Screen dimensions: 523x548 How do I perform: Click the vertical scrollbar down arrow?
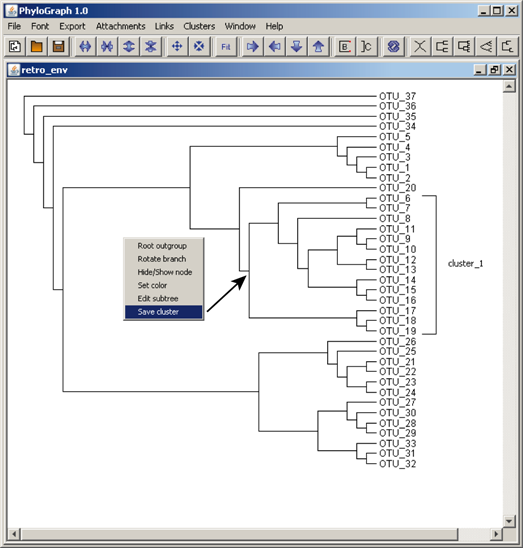[509, 521]
